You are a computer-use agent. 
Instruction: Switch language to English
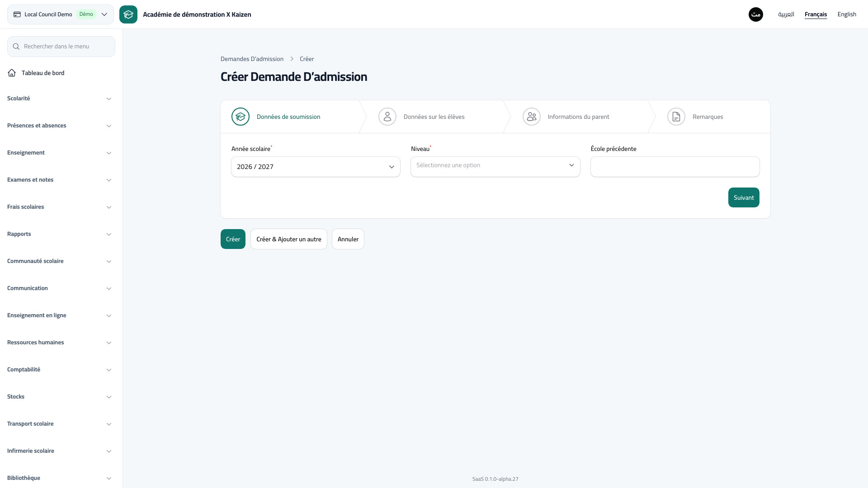pyautogui.click(x=847, y=14)
